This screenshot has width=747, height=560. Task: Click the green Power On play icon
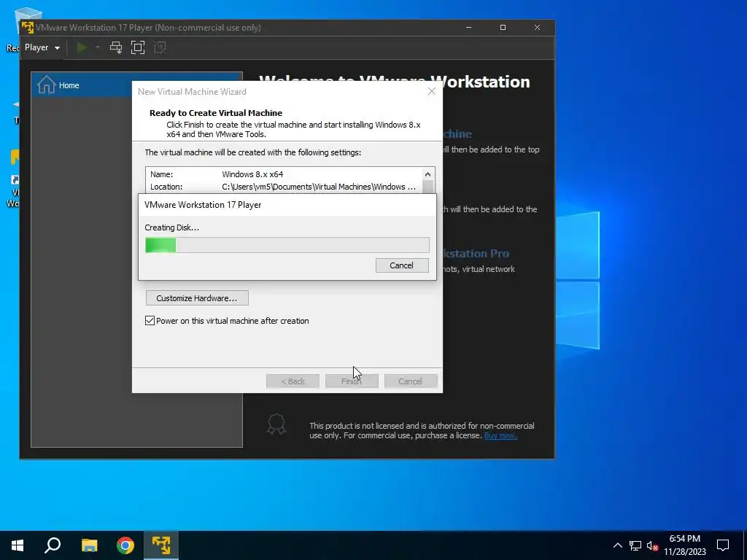coord(82,47)
